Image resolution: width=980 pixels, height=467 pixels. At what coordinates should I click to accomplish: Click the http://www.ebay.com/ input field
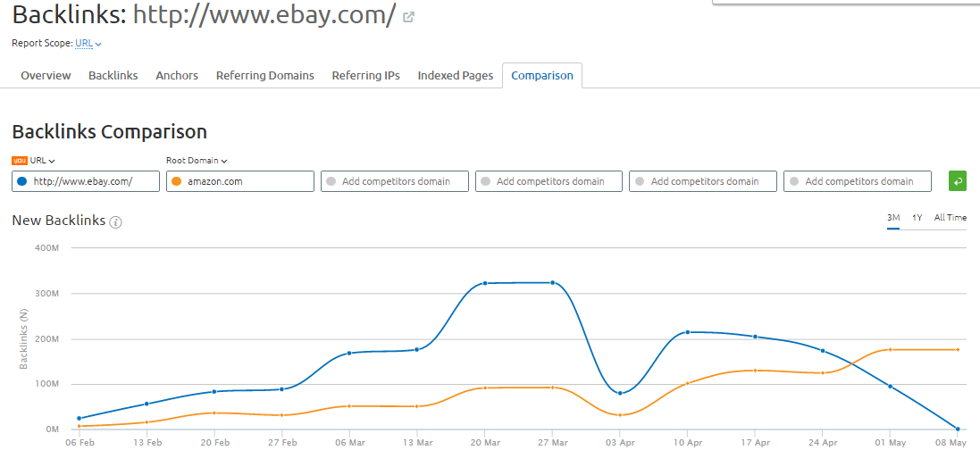click(86, 181)
